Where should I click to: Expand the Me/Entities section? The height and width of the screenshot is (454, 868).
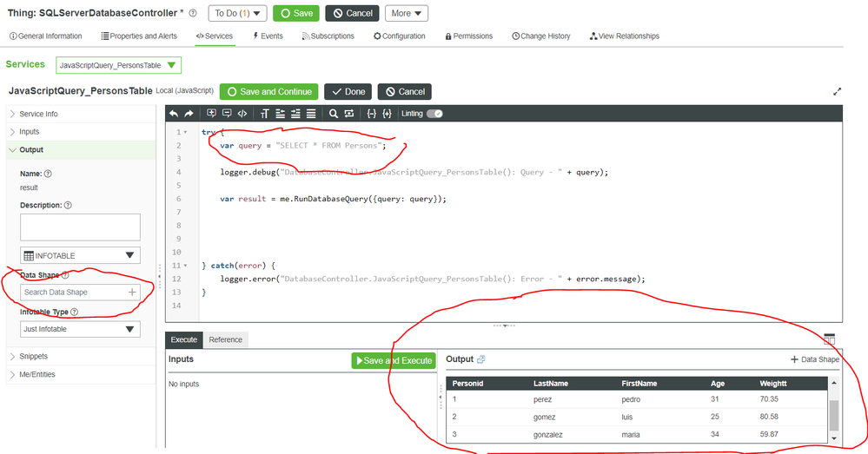pyautogui.click(x=81, y=374)
